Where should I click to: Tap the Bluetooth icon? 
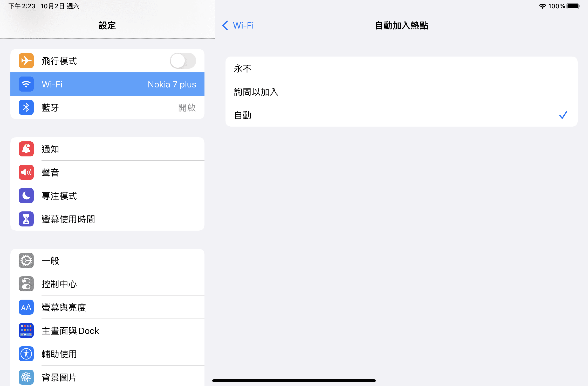coord(26,107)
